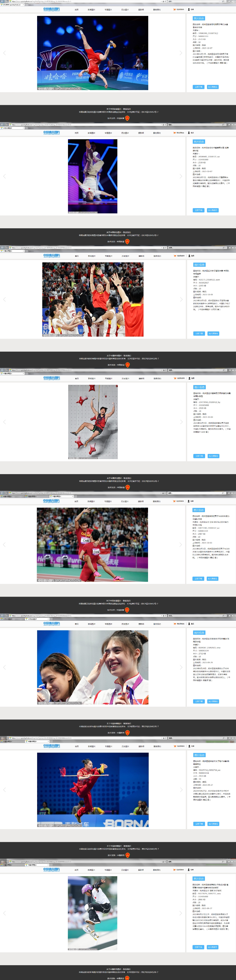Open 摄影师 menu on wushu photo page
Image resolution: width=236 pixels, height=980 pixels.
coord(141,746)
